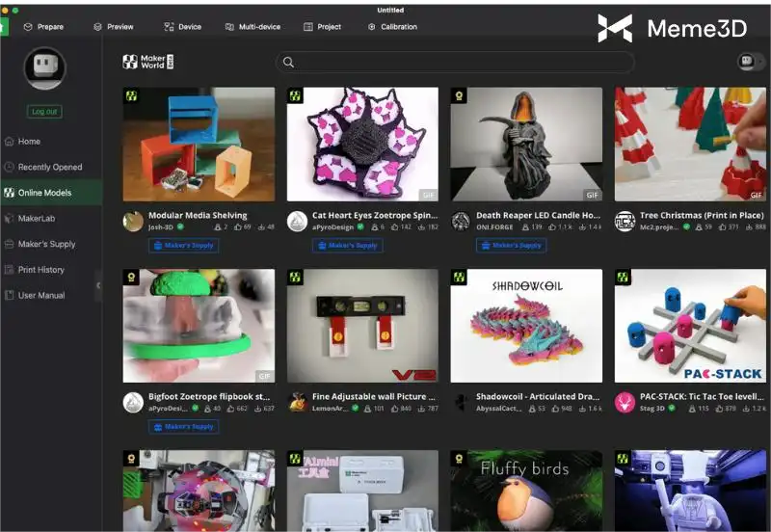The height and width of the screenshot is (532, 771).
Task: Open the Shadowcoil dragon model thumbnail
Action: [x=526, y=326]
